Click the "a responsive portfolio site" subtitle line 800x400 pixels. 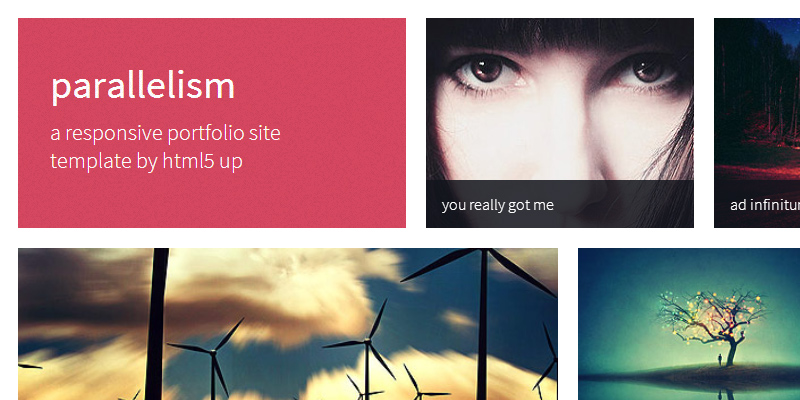[x=165, y=133]
